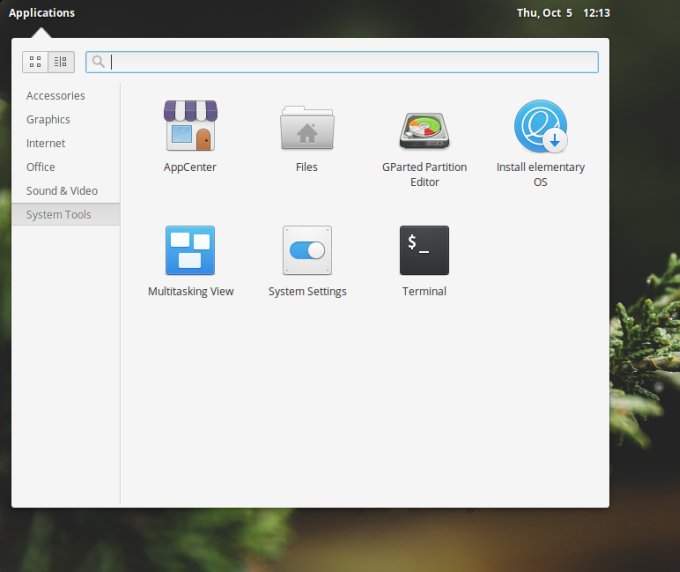Click the GParted Partition Editor label
680x572 pixels.
tap(425, 174)
